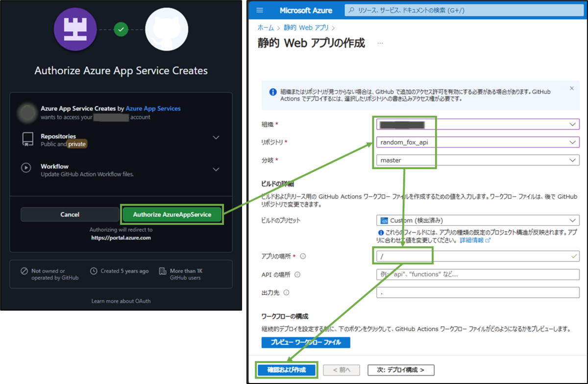The height and width of the screenshot is (384, 588).
Task: Click the https://portal.azure.com redirect text
Action: (121, 238)
